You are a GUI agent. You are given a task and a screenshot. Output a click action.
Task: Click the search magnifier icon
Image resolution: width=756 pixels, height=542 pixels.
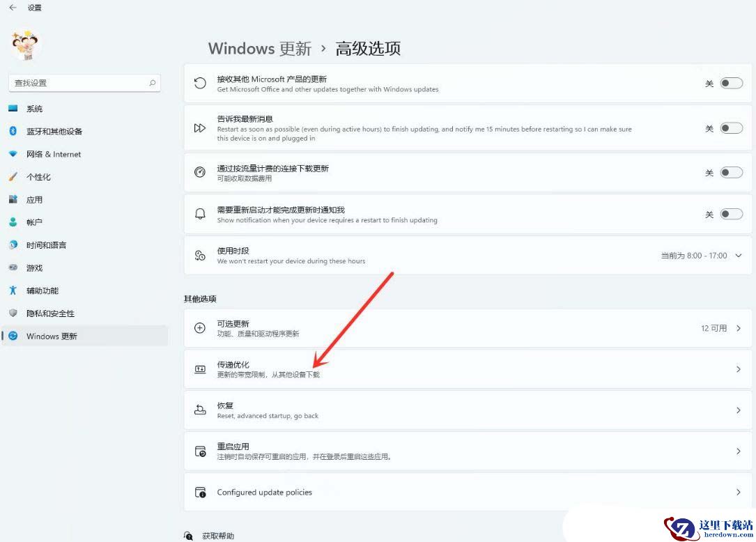click(153, 83)
